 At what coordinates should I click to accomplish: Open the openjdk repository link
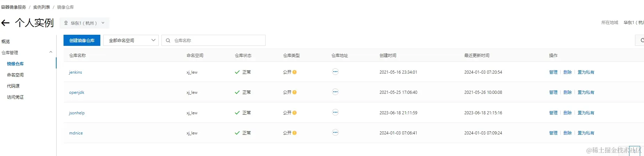point(77,92)
